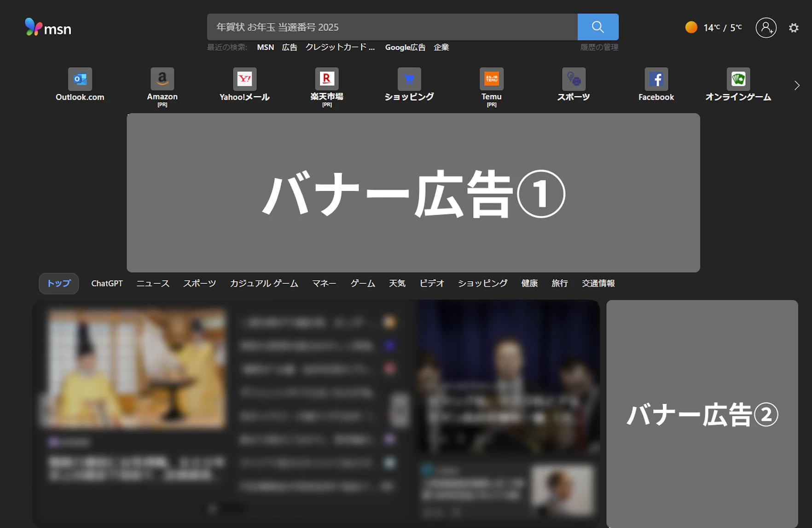Switch to the 旅行 tab

[560, 284]
